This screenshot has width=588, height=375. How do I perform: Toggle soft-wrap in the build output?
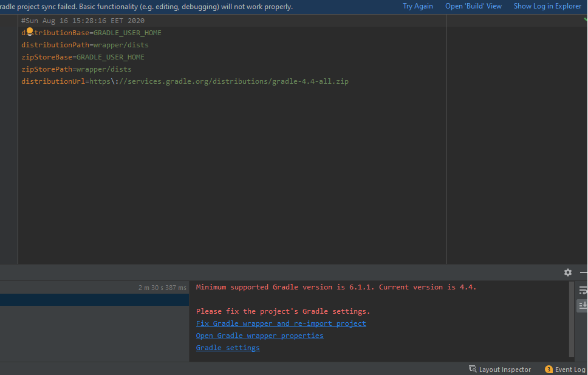[583, 290]
